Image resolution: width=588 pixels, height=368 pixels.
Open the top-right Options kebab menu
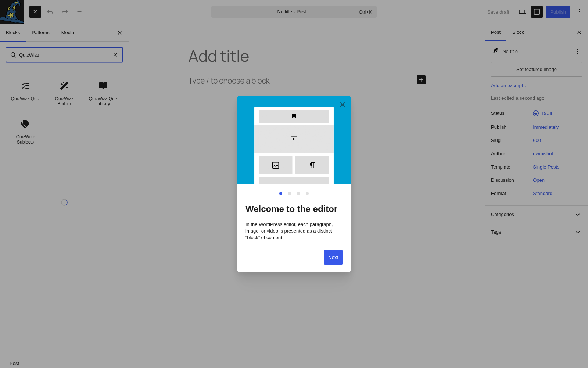pos(579,12)
